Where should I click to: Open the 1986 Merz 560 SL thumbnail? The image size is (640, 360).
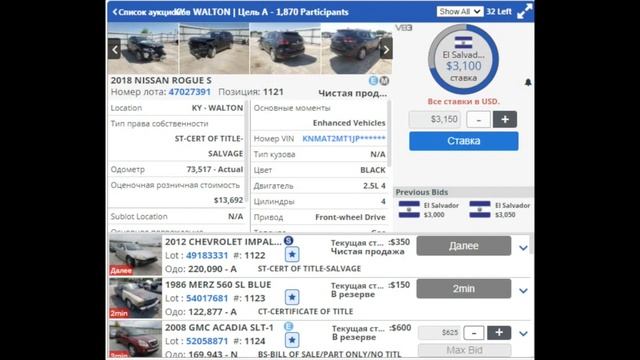coord(135,298)
